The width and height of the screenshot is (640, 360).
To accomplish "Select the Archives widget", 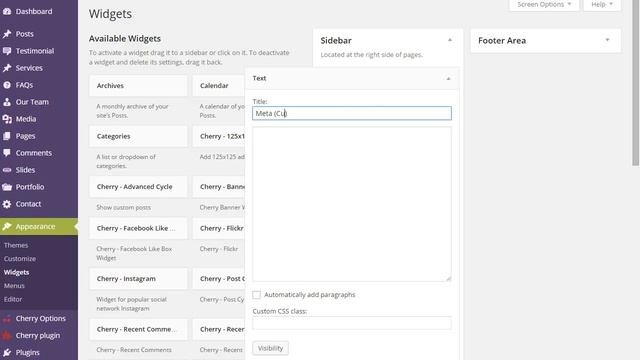I will (x=138, y=86).
